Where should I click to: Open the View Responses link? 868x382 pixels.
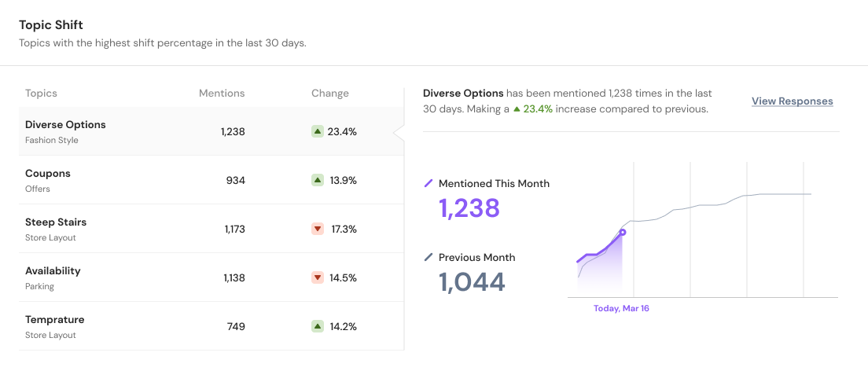pyautogui.click(x=792, y=101)
